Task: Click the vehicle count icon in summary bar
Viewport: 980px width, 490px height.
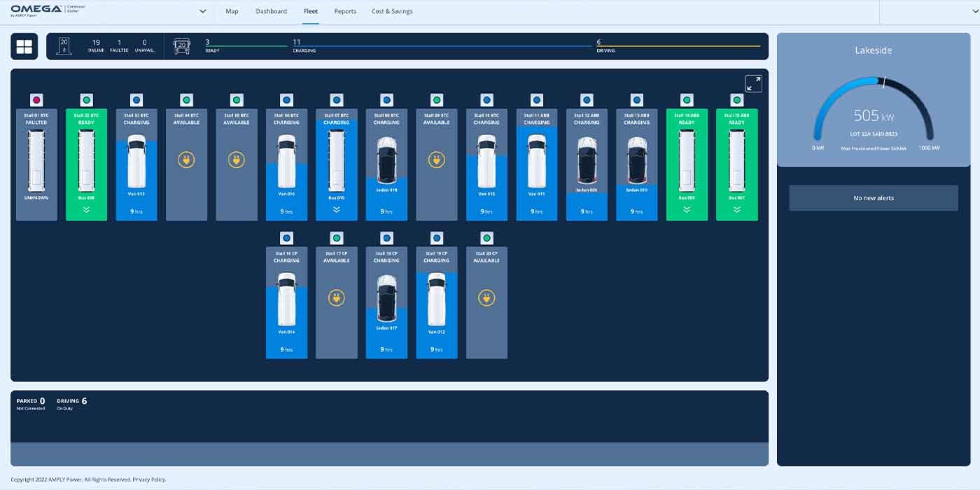Action: pyautogui.click(x=182, y=46)
